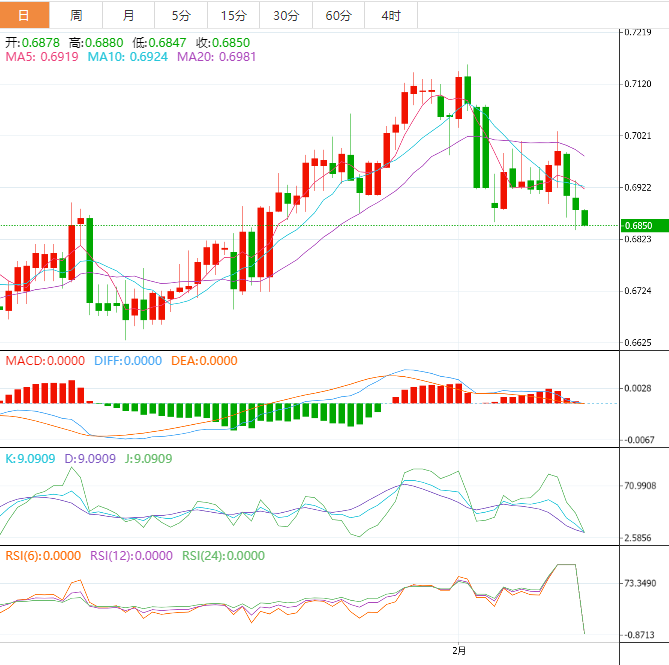Click the DIFF value label
Viewport: 669px width, 665px height.
(x=128, y=360)
